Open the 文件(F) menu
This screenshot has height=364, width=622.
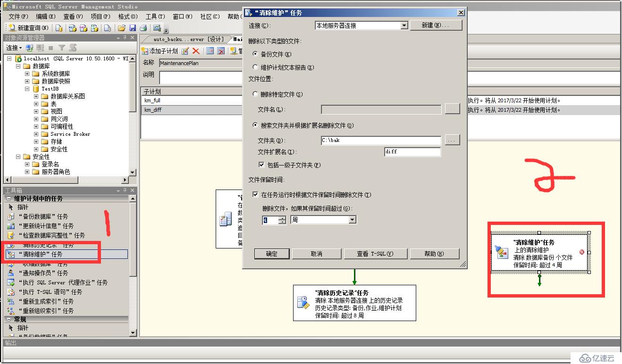pyautogui.click(x=18, y=17)
